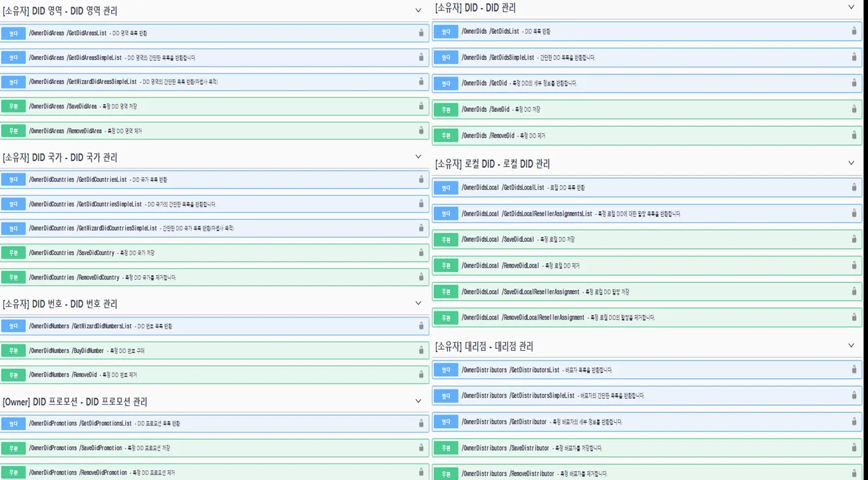Click lock icon on SaveDidLocalResellerAssignment row
The height and width of the screenshot is (480, 868).
[854, 291]
